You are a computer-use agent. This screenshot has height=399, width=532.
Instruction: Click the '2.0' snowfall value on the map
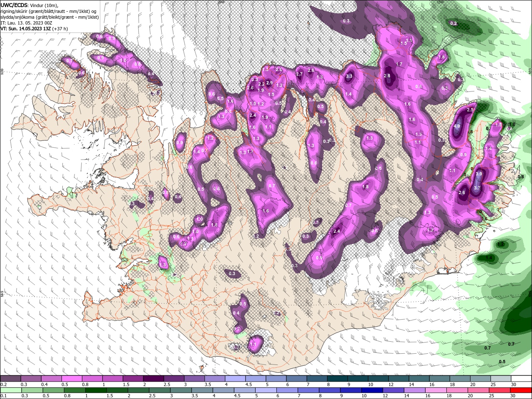pos(279,70)
